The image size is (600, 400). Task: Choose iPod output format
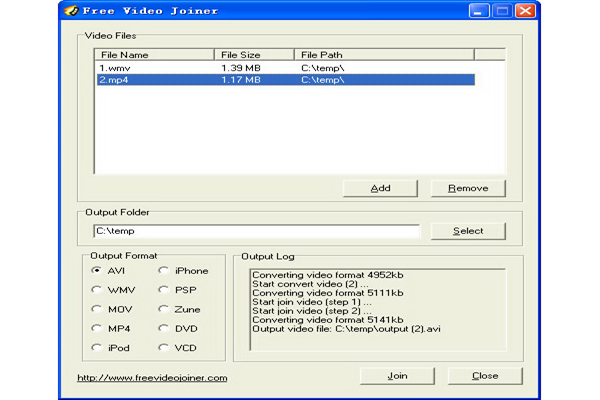point(97,348)
